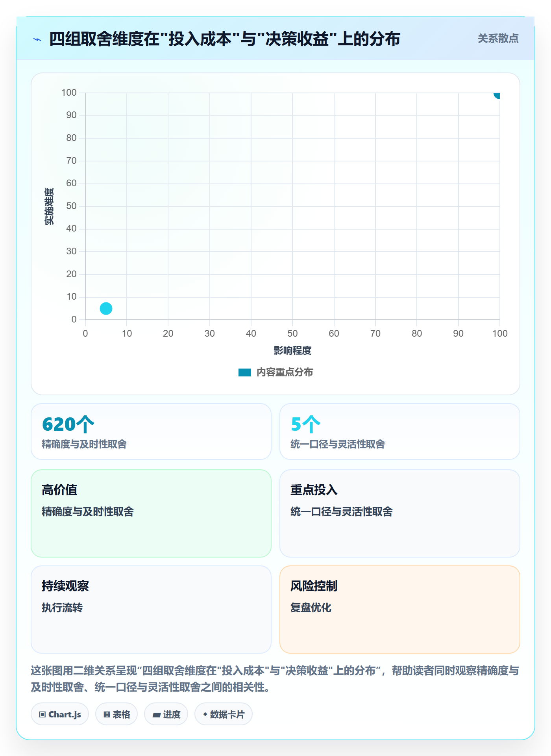Click the diamond icon in 数据卡片 chip
This screenshot has width=551, height=756.
click(x=205, y=714)
